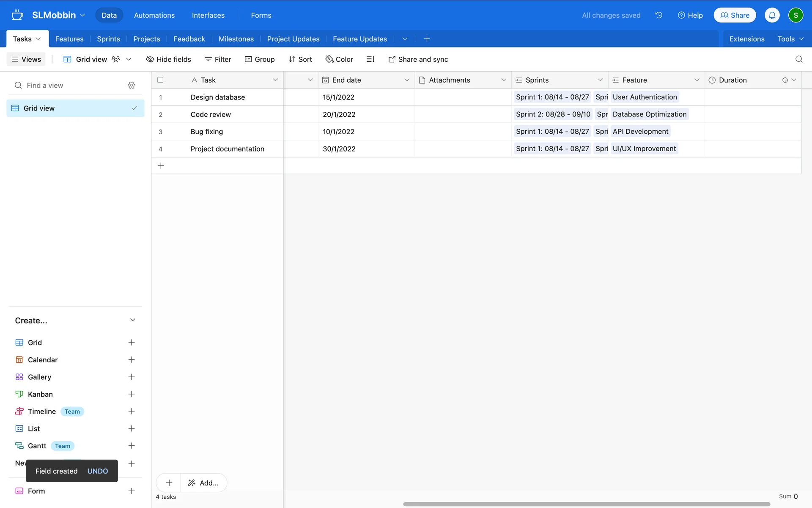Add a new table with plus icon

[427, 39]
